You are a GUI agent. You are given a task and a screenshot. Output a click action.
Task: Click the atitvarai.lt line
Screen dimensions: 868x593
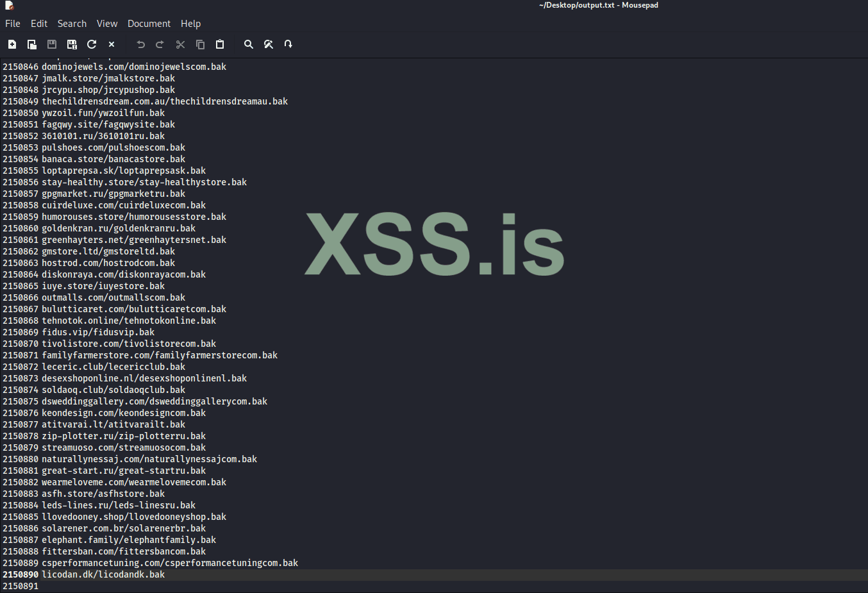113,424
